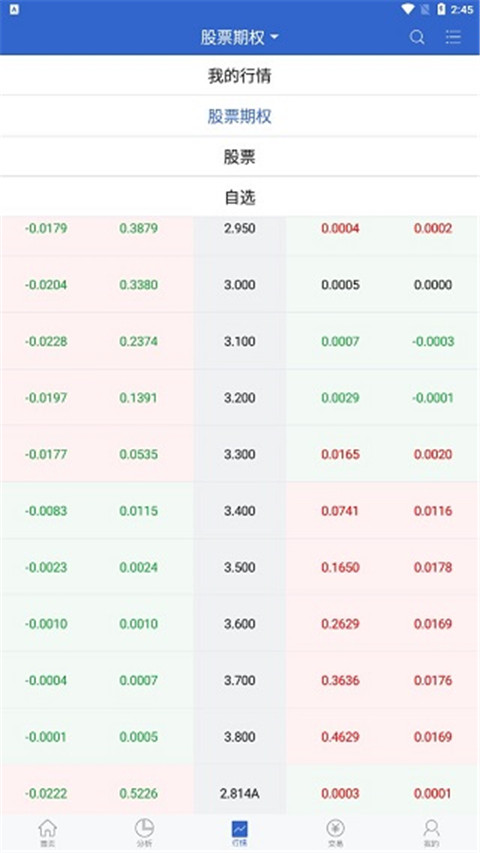Select the market quotes chart icon
This screenshot has height=853, width=480.
(x=239, y=829)
